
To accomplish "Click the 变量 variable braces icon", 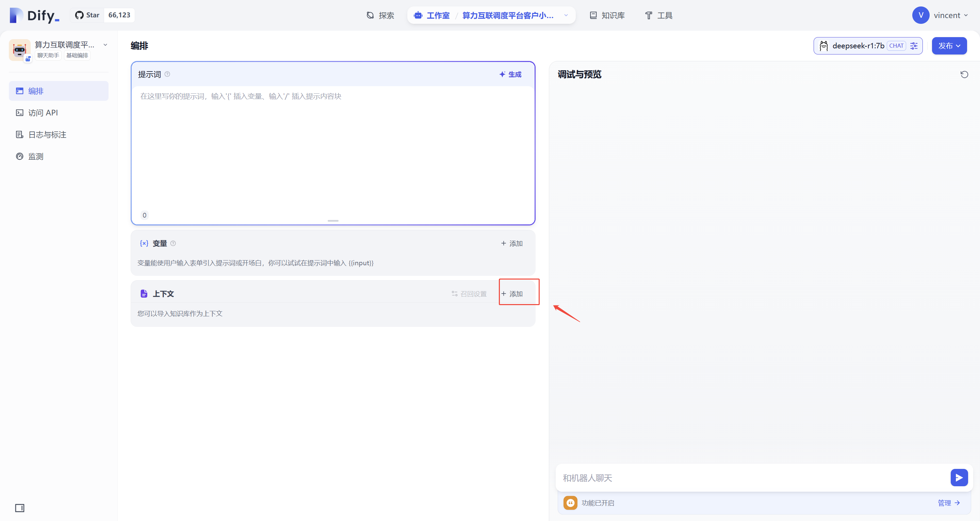I will point(144,243).
